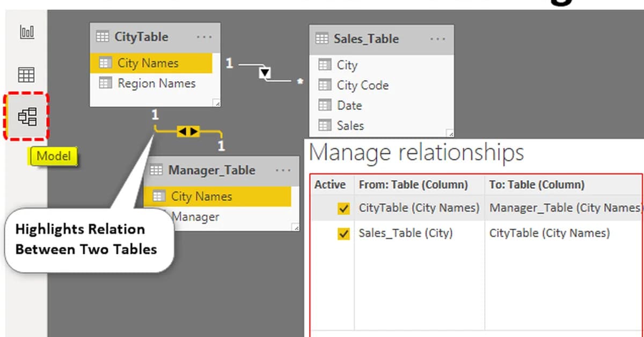
Task: Select the field icon beside Region Names
Action: coord(106,83)
